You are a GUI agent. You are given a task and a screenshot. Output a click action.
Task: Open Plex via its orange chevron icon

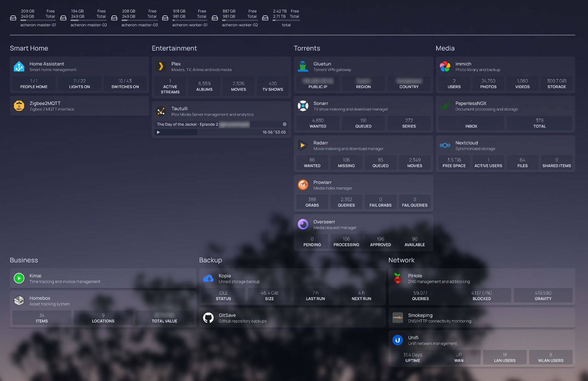tap(161, 66)
